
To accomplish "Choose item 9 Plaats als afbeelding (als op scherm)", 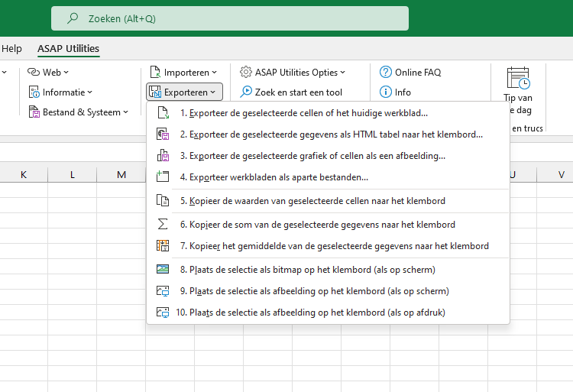I will (328, 291).
